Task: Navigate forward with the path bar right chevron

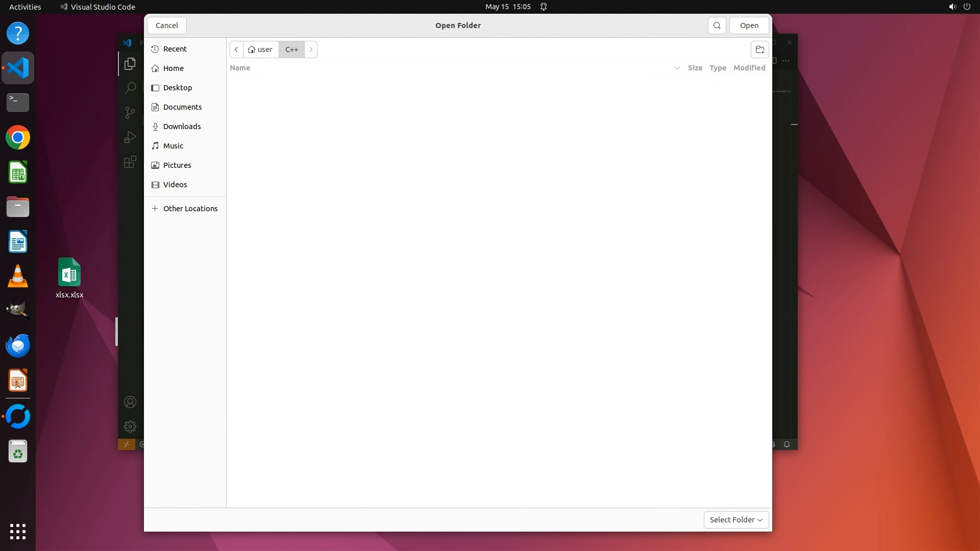Action: pyautogui.click(x=311, y=49)
